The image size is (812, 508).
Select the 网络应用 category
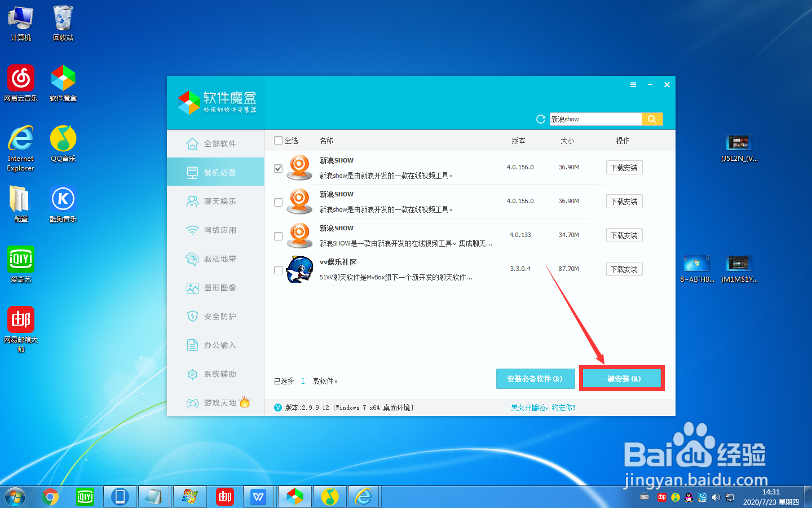(x=215, y=230)
